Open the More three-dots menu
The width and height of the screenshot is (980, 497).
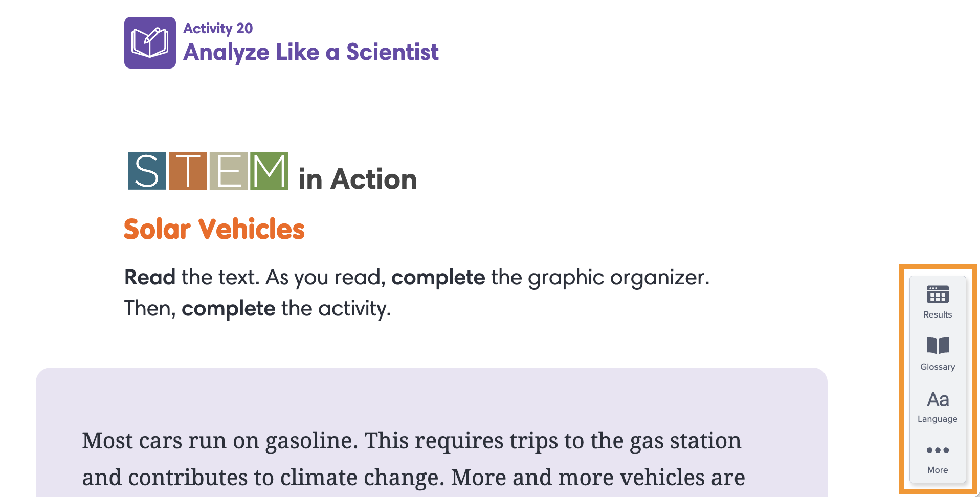(x=938, y=450)
